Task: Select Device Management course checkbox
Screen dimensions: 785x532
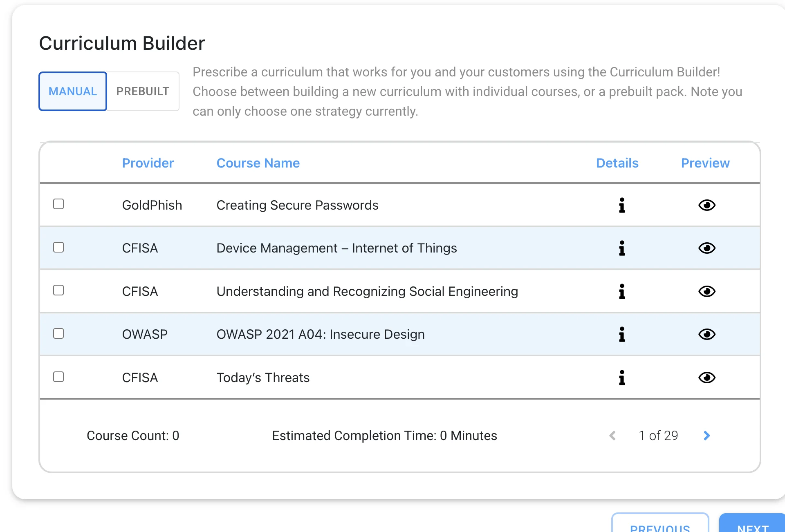Action: 58,247
